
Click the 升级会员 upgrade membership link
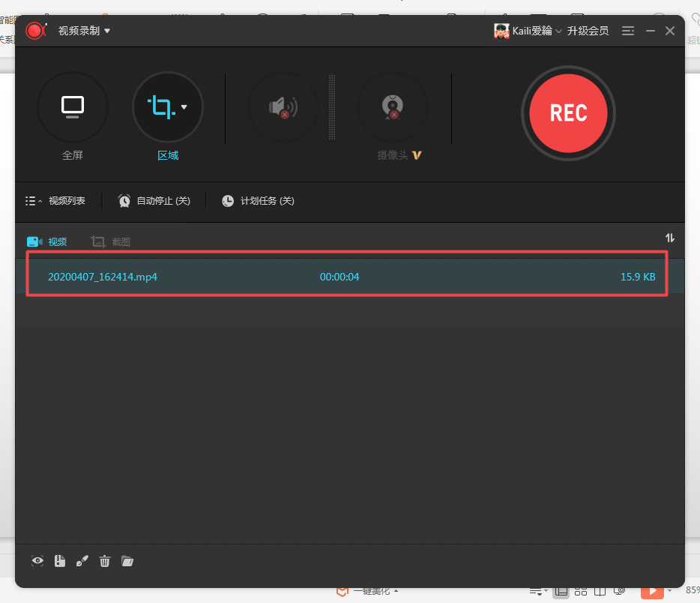click(588, 31)
